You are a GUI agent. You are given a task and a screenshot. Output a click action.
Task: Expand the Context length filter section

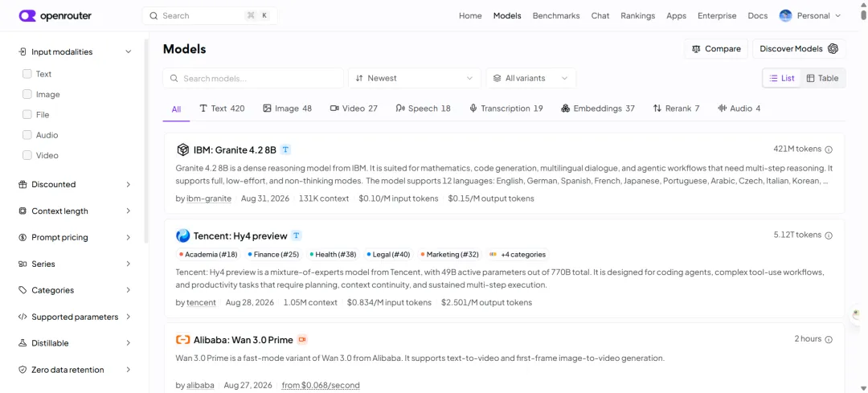pyautogui.click(x=75, y=211)
